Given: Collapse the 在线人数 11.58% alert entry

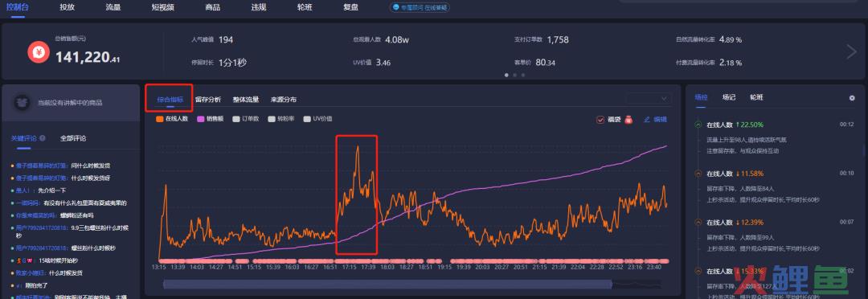Looking at the screenshot, I should point(698,174).
